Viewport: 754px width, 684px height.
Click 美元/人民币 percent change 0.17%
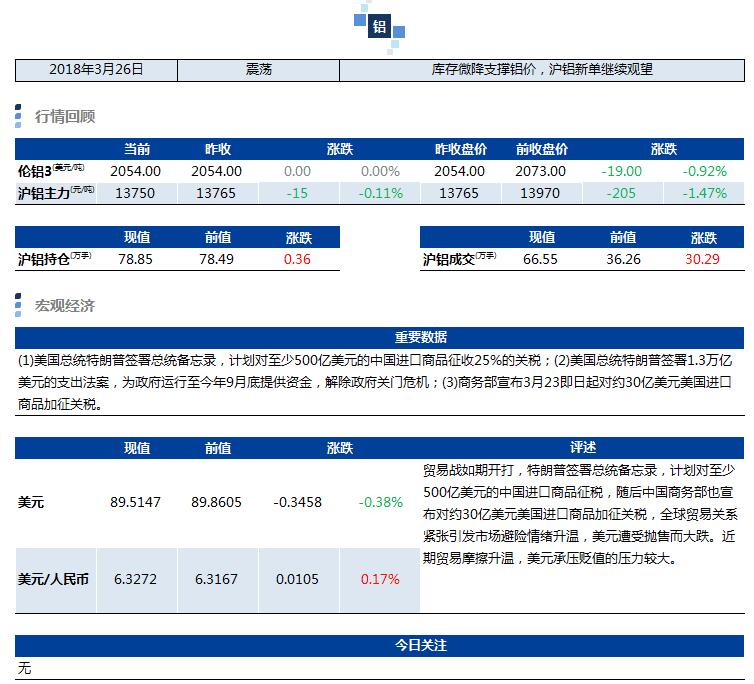coord(380,579)
